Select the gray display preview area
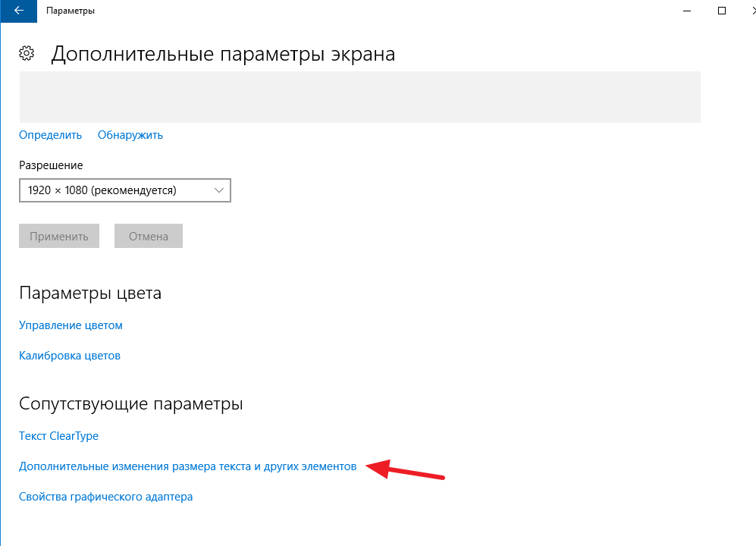The width and height of the screenshot is (756, 546). 359,97
